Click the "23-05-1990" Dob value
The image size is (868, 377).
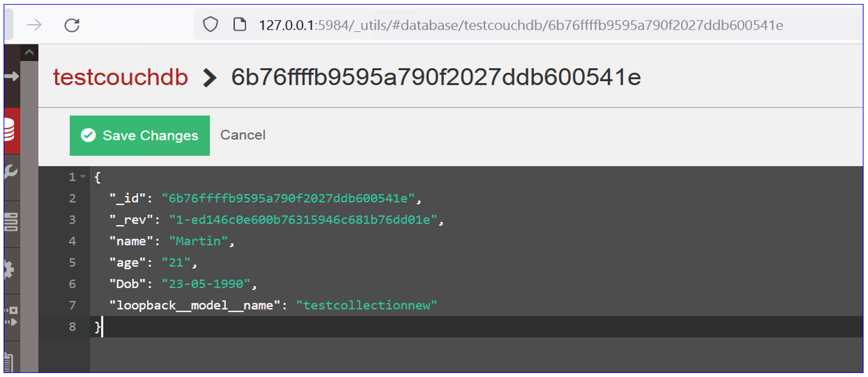206,284
